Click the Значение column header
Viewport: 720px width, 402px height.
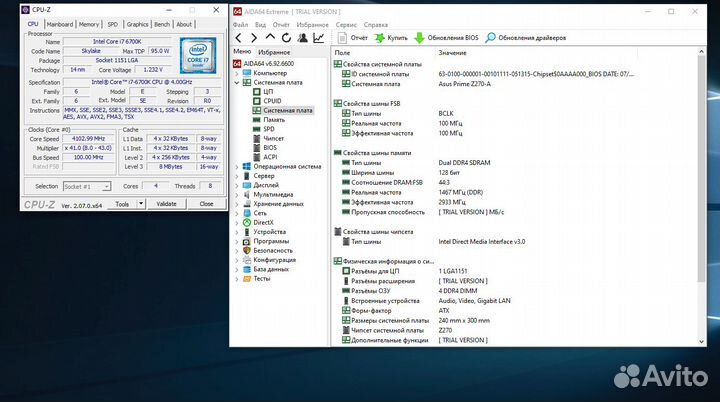point(452,53)
